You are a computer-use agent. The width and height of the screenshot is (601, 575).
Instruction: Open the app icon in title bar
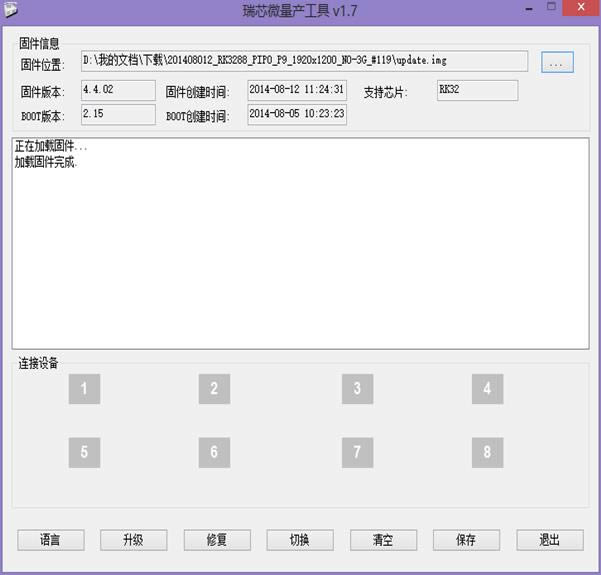11,10
